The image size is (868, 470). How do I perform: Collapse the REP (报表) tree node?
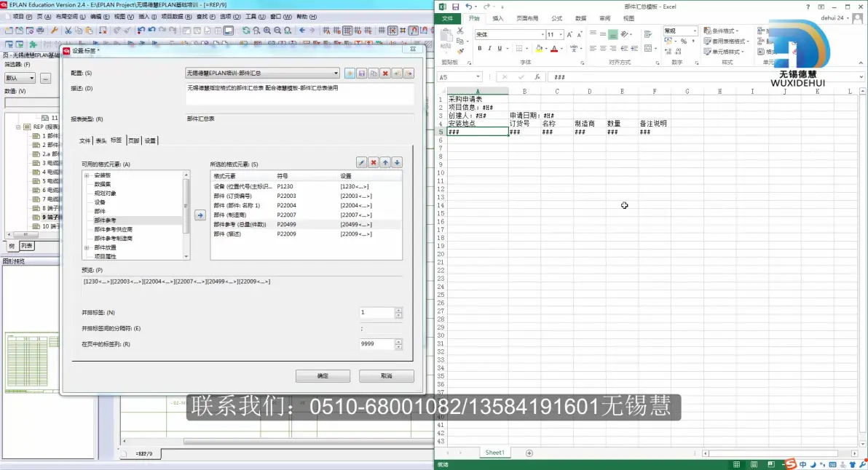[18, 127]
